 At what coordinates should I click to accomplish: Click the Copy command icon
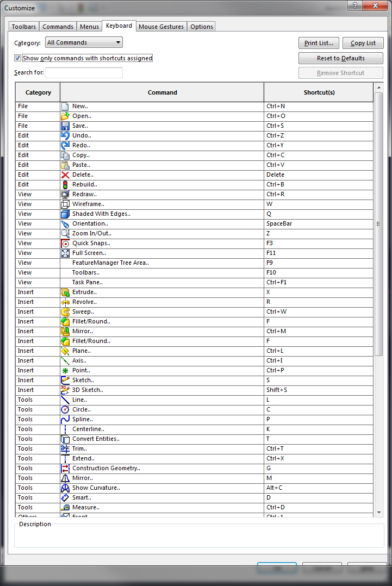click(65, 155)
